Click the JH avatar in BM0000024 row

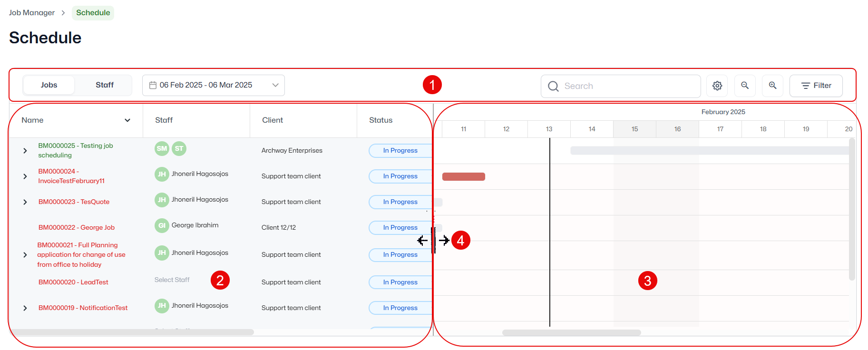pyautogui.click(x=162, y=174)
